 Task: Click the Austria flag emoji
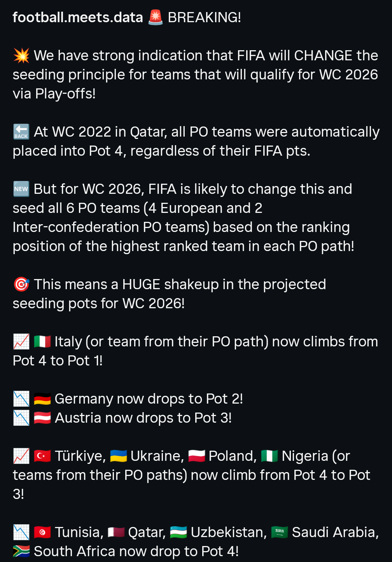[x=42, y=418]
